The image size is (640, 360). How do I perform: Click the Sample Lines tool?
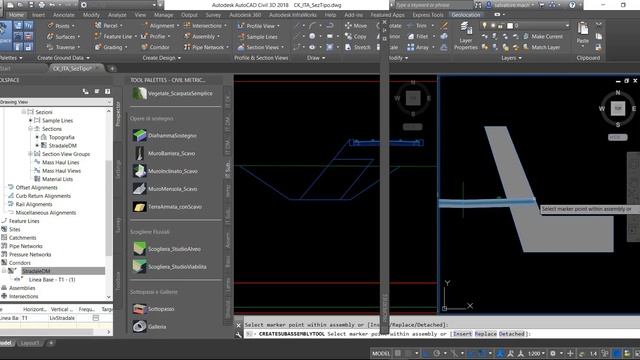[x=258, y=37]
